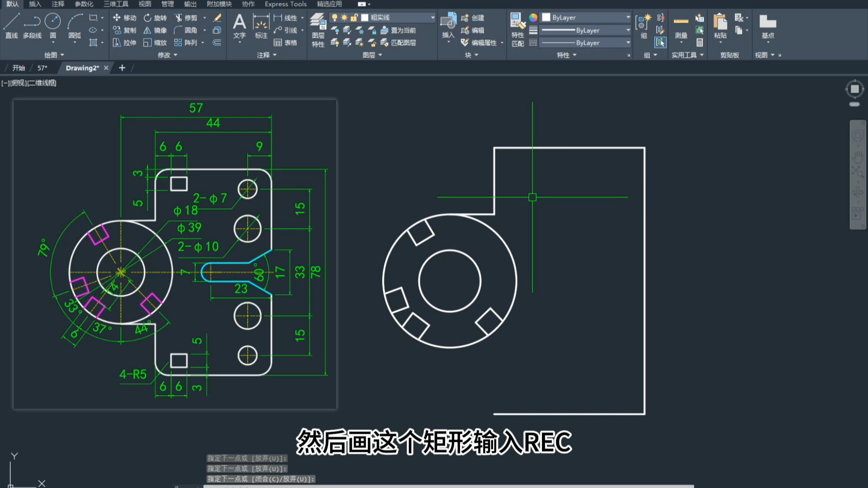Activate the Fillet (圆角) tool

point(186,30)
